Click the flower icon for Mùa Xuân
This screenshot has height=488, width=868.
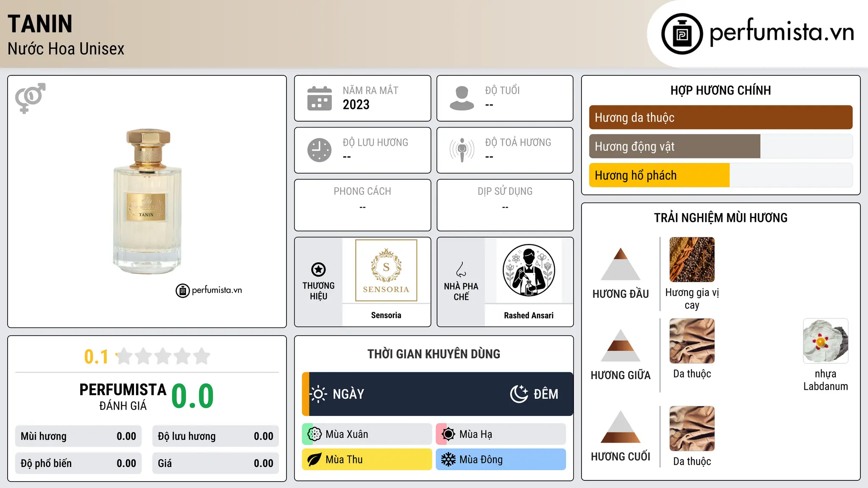pyautogui.click(x=314, y=434)
